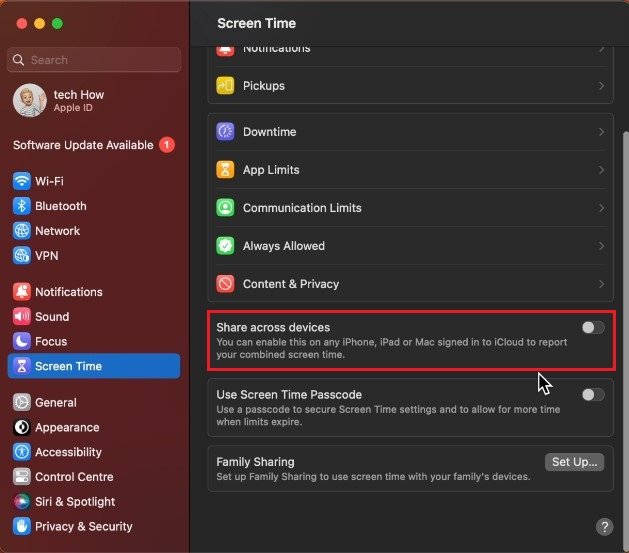Open General settings in sidebar
629x553 pixels.
(56, 403)
